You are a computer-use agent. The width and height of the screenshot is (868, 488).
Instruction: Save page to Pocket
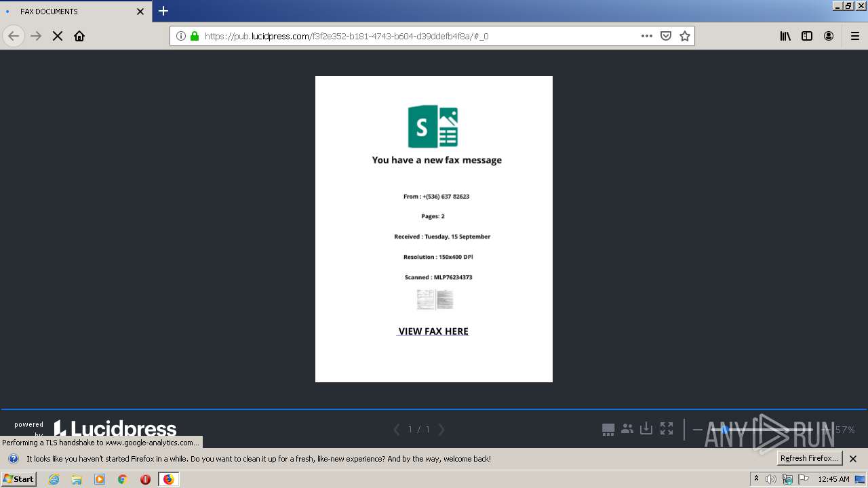[x=666, y=36]
